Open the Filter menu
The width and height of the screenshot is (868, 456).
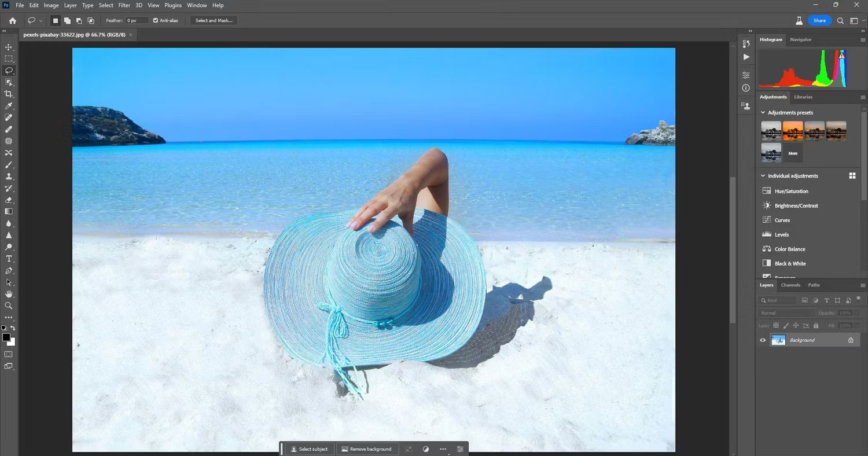[x=124, y=5]
